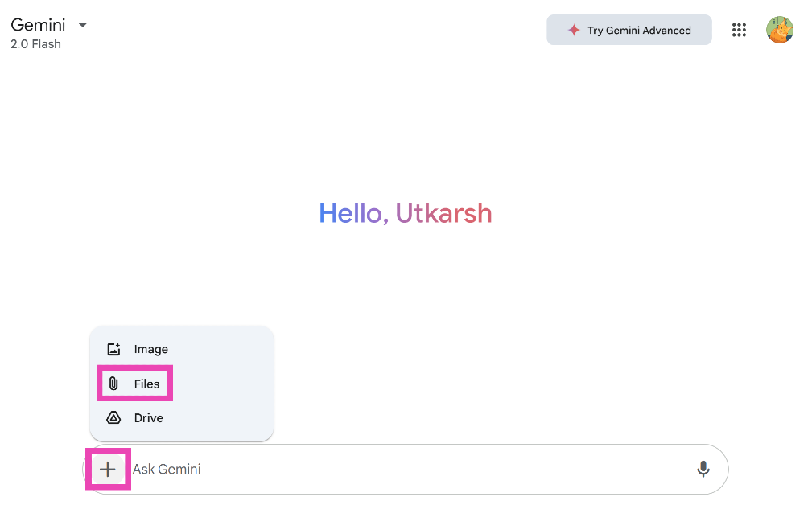Focus the Ask Gemini prompt field
Image resolution: width=812 pixels, height=505 pixels.
(322, 469)
